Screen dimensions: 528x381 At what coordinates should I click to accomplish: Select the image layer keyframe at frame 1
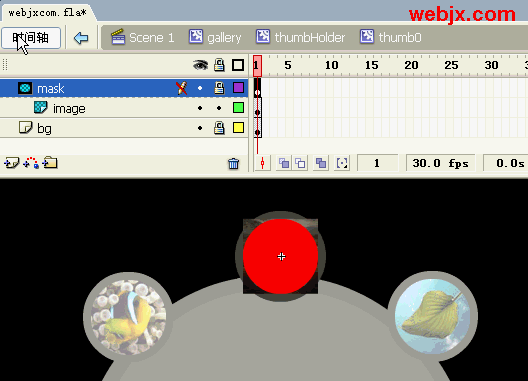(x=257, y=108)
